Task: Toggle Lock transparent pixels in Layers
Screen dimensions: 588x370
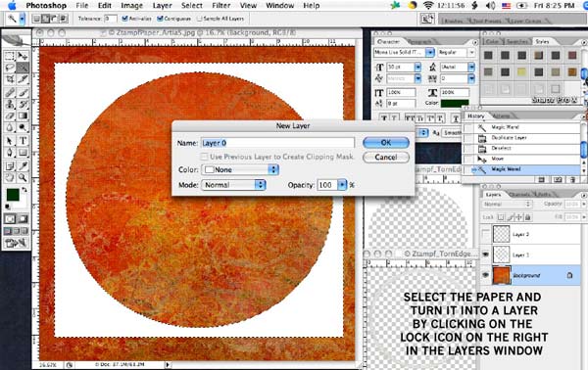Action: coord(502,217)
